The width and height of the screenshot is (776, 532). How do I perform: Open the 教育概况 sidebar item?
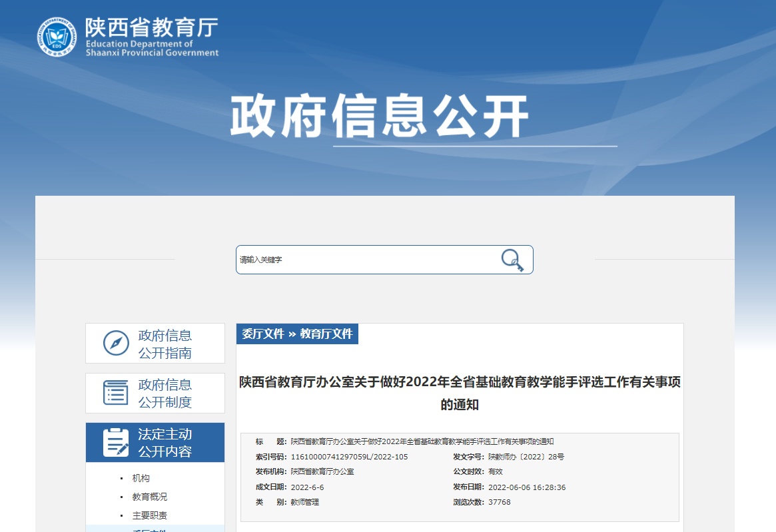150,496
